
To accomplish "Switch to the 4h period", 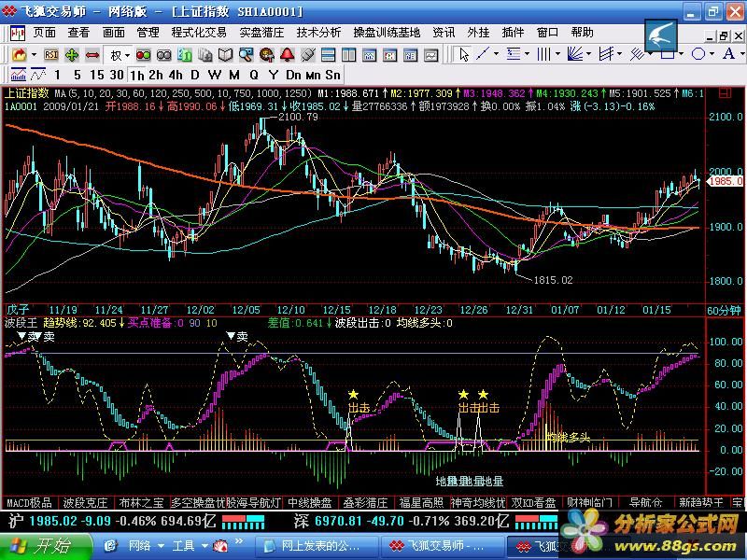I will click(176, 75).
